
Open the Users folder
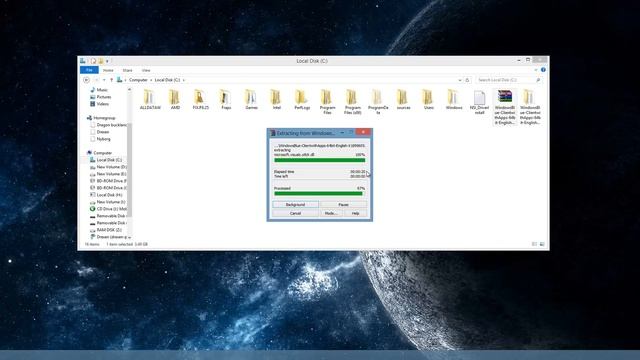(x=428, y=100)
